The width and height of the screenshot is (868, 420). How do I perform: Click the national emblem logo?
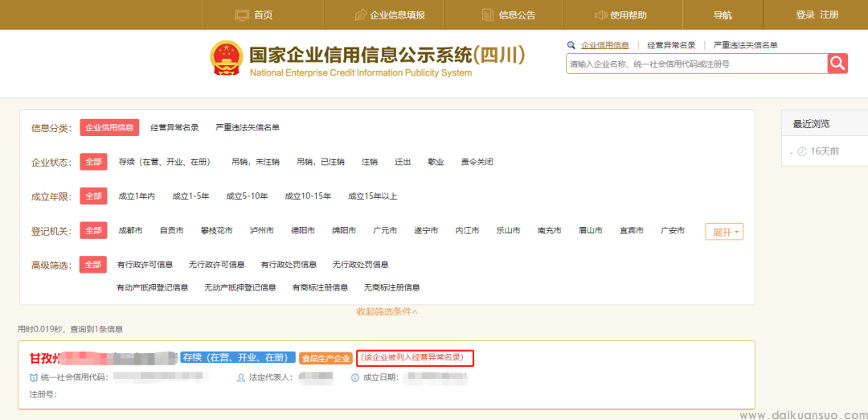click(x=227, y=58)
